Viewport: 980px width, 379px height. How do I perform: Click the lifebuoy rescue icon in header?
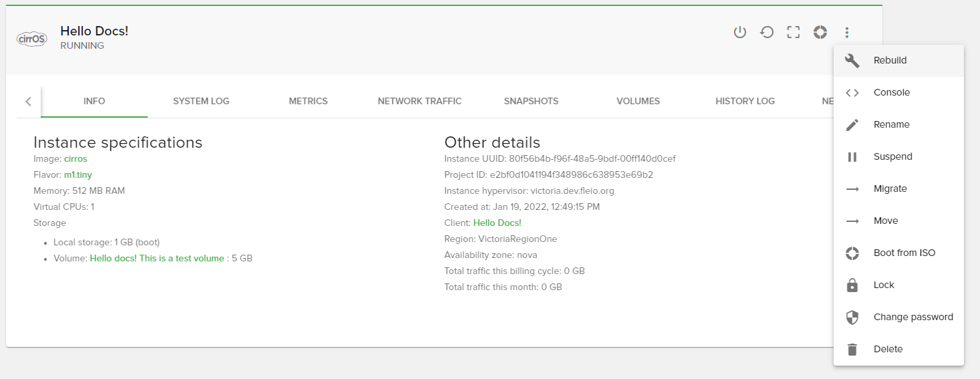tap(820, 32)
